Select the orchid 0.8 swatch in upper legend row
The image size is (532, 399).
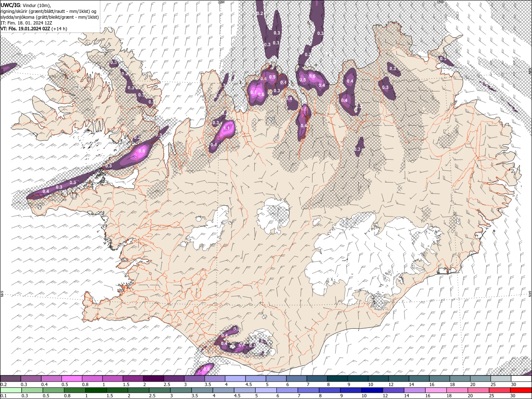point(92,379)
